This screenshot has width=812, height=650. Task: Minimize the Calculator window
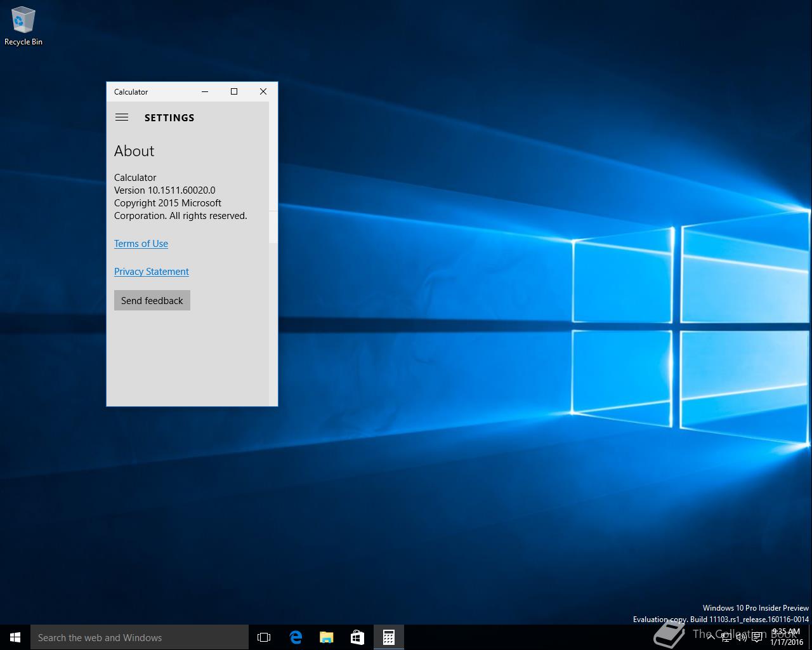[205, 91]
